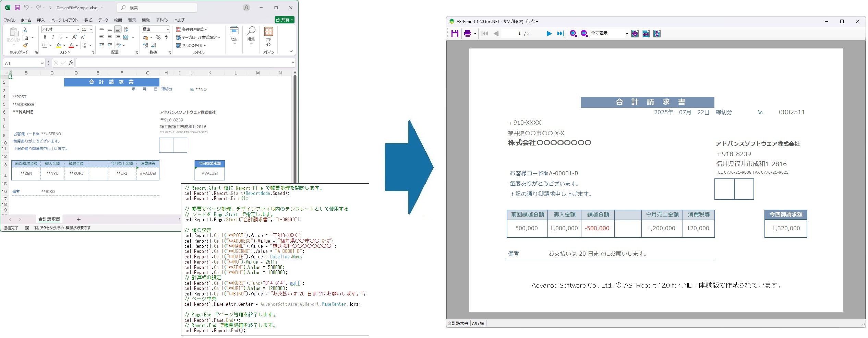This screenshot has width=868, height=338.
Task: Open the 挿入 ribbon tab
Action: coord(41,20)
